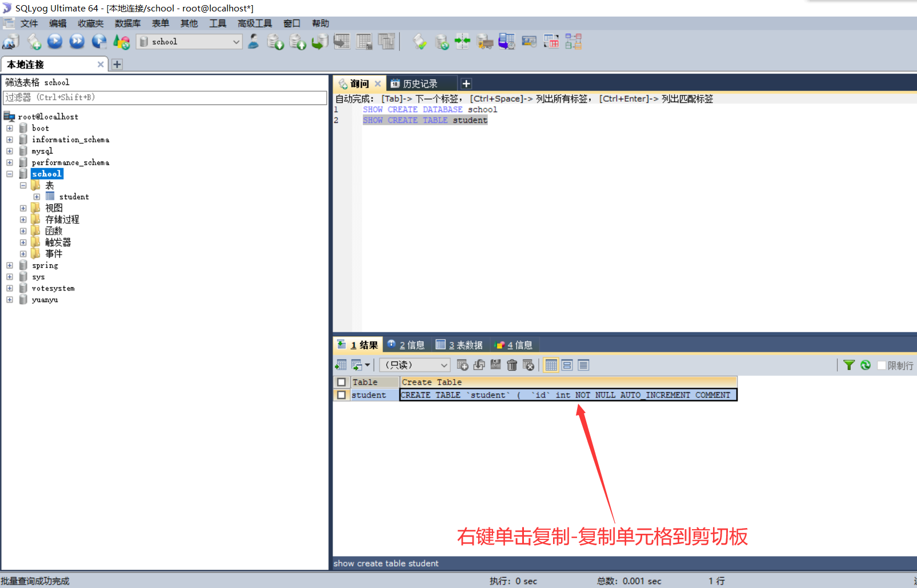Image resolution: width=917 pixels, height=588 pixels.
Task: Open the query builder icon
Action: [x=551, y=42]
